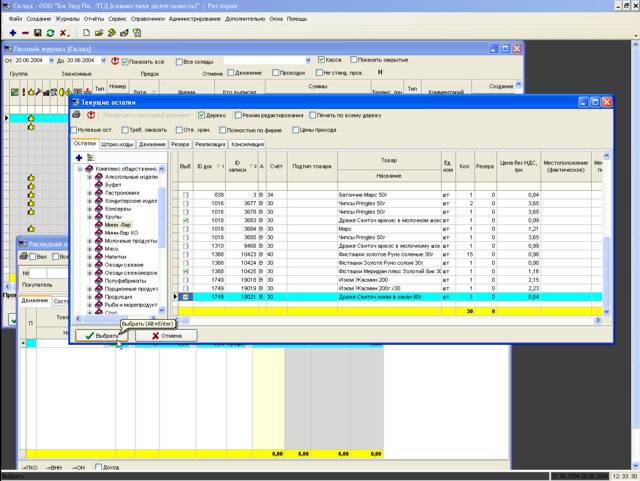This screenshot has width=640, height=481.
Task: Enable the Режим редактирования checkbox
Action: [x=238, y=115]
